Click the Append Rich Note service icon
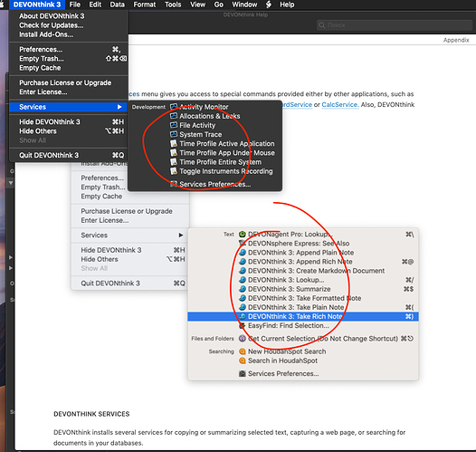 (x=242, y=262)
